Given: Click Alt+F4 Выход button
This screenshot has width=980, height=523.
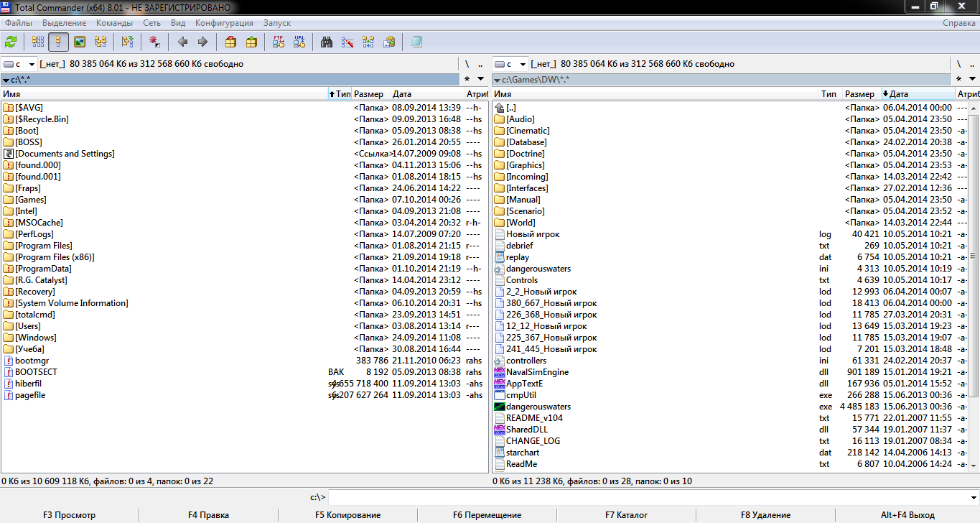Looking at the screenshot, I should [907, 515].
